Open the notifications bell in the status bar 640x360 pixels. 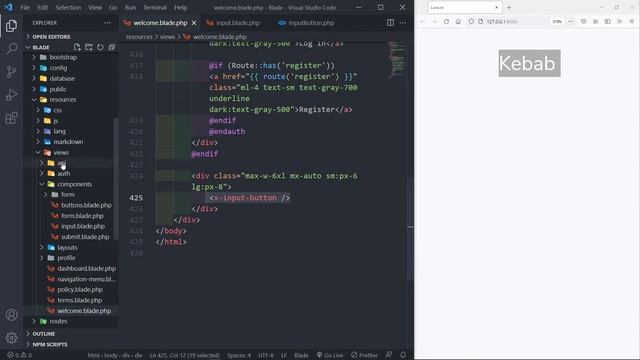[403, 355]
